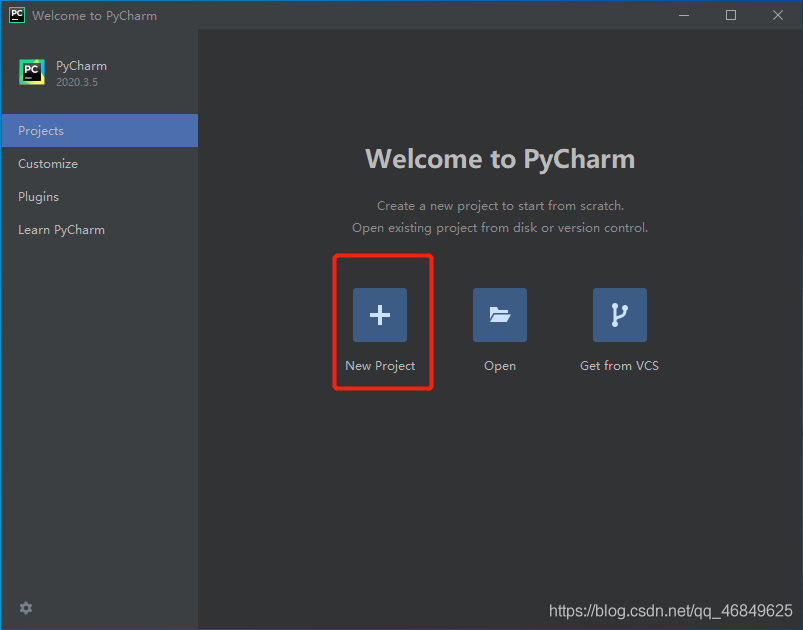This screenshot has height=630, width=803.
Task: Minimize the Welcome to PyCharm window
Action: pyautogui.click(x=684, y=15)
